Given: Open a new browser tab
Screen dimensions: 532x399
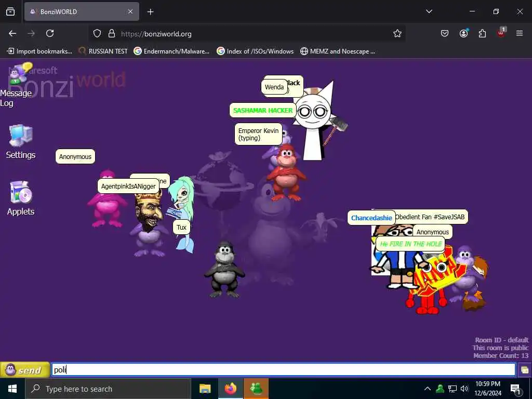Looking at the screenshot, I should tap(150, 12).
